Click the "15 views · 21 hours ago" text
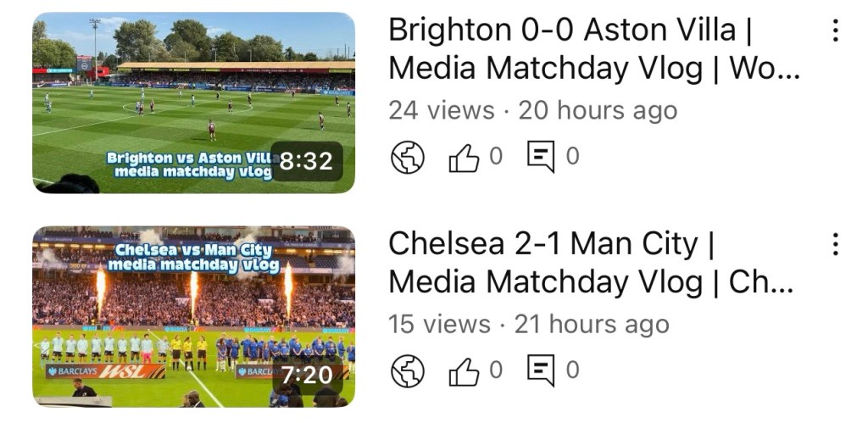The width and height of the screenshot is (868, 423). pos(528,324)
